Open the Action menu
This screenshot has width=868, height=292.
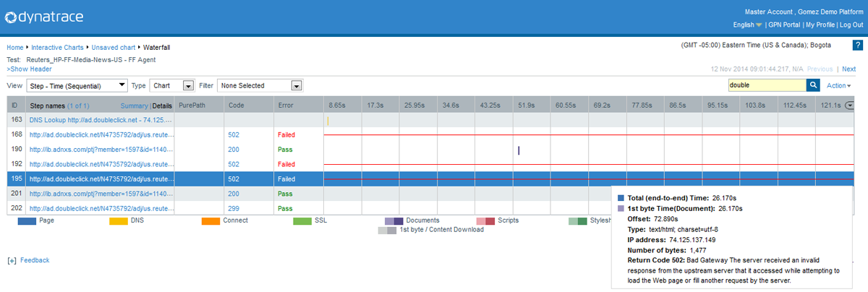point(838,85)
